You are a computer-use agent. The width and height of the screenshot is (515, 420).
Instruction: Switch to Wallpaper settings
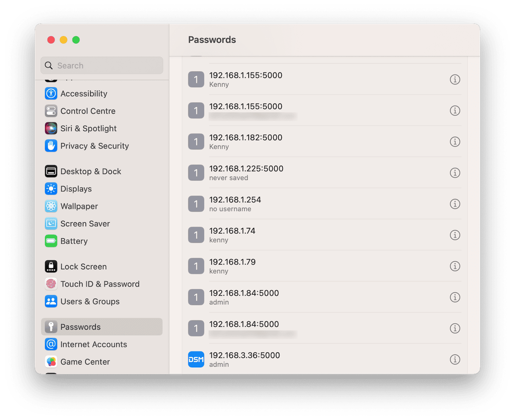[x=79, y=206]
